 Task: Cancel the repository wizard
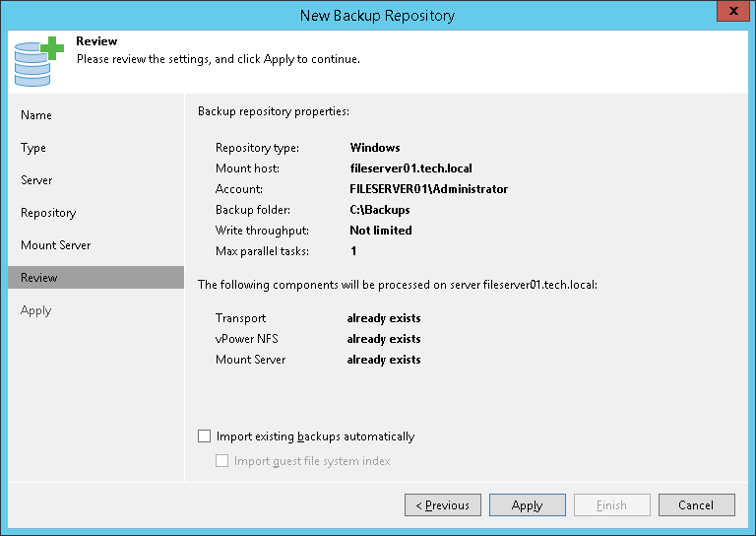(696, 505)
